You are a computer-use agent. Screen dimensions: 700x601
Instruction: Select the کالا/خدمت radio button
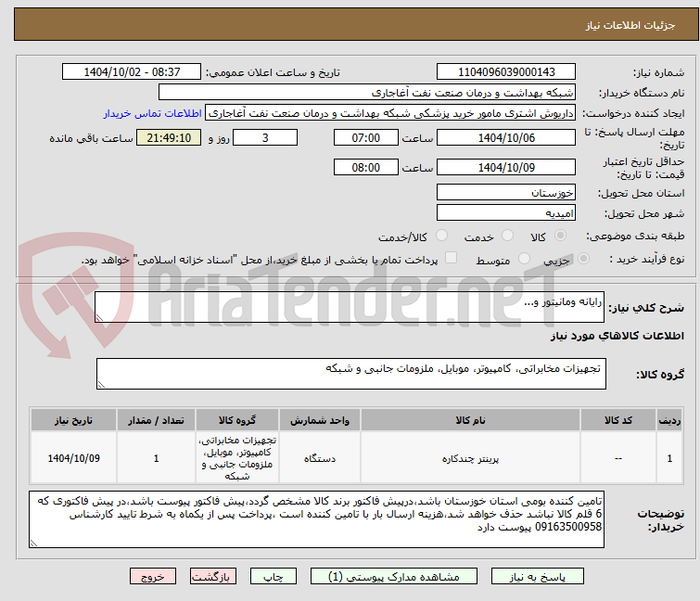pyautogui.click(x=441, y=236)
